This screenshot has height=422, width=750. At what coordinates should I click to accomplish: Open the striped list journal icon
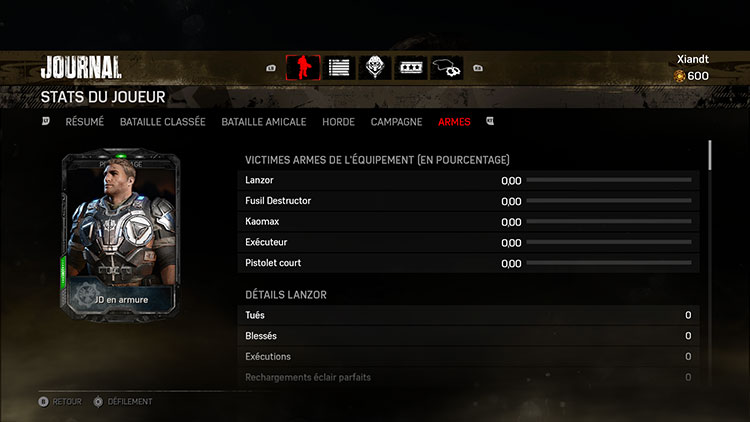[x=339, y=67]
